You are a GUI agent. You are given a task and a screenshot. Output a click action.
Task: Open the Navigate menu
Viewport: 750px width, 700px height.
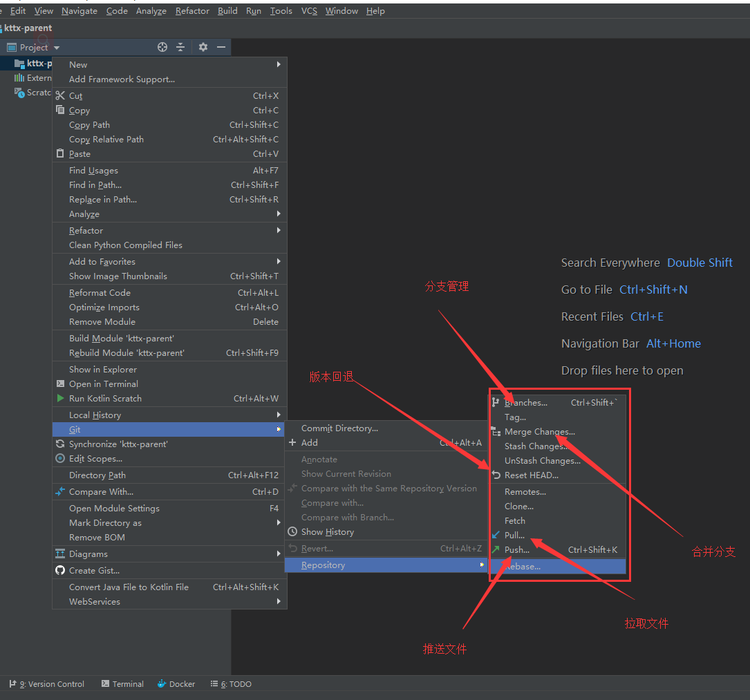(79, 10)
